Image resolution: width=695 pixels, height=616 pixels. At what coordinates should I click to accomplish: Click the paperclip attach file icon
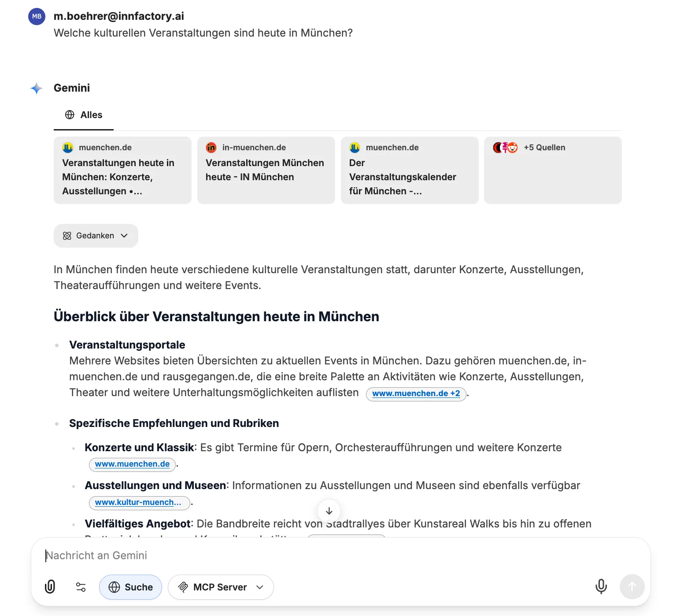click(50, 587)
